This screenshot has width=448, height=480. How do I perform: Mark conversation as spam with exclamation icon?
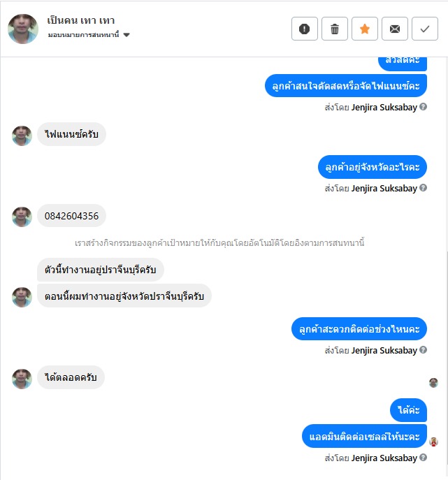(x=305, y=29)
